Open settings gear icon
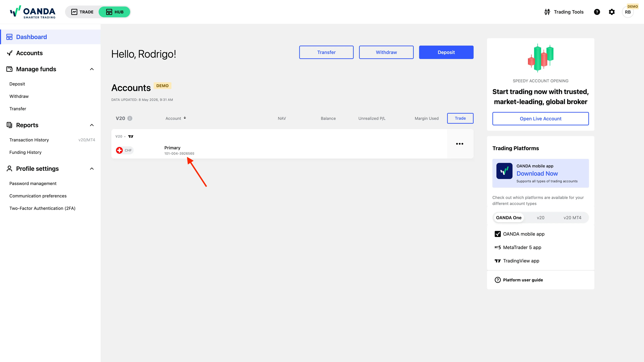Viewport: 644px width, 362px height. (611, 12)
